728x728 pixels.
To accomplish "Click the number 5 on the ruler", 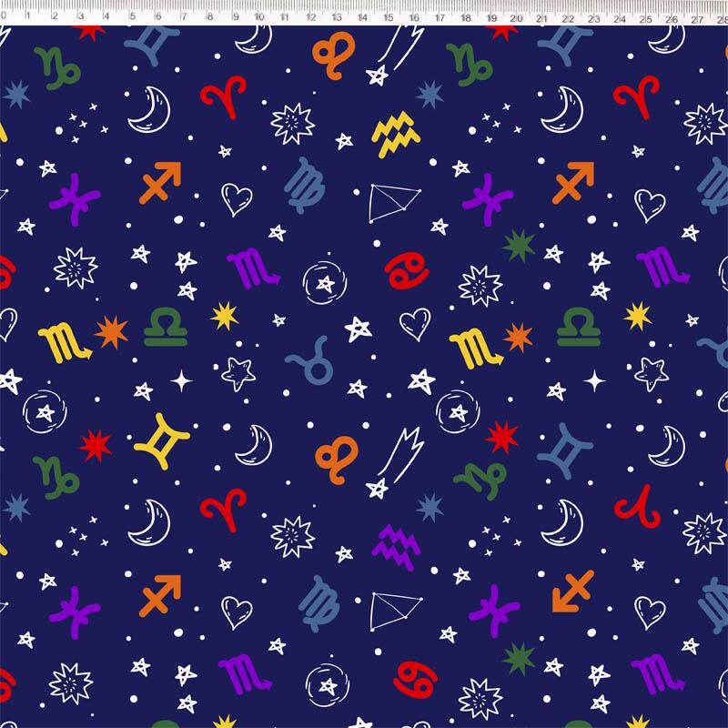I will pyautogui.click(x=132, y=16).
